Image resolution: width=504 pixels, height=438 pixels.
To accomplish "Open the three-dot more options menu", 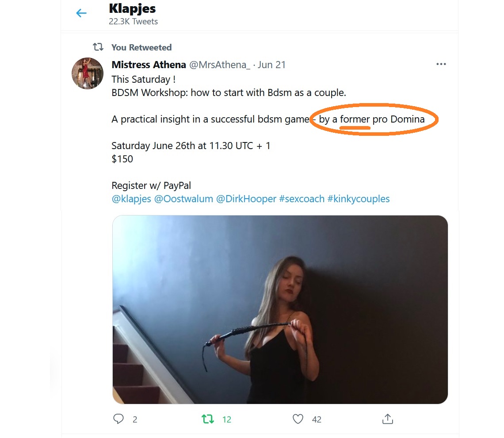I will pos(441,64).
